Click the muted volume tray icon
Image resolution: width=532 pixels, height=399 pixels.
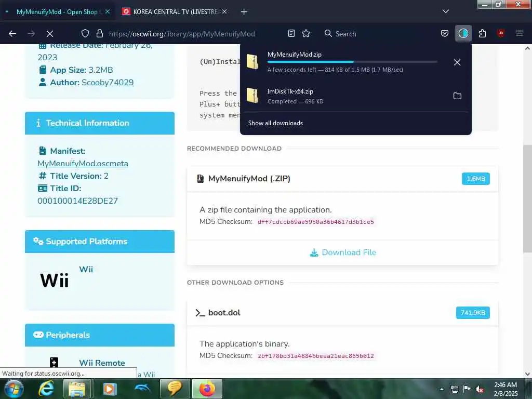tap(479, 389)
